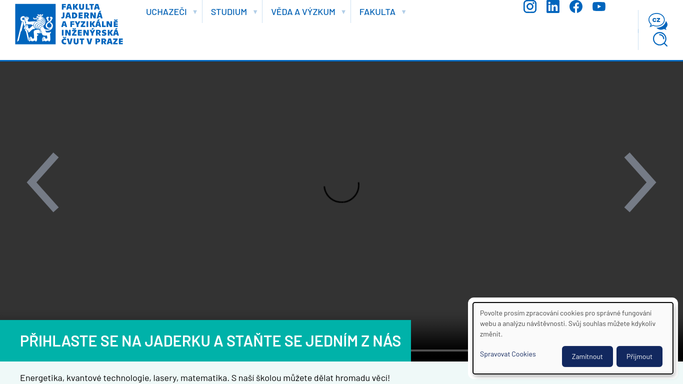Screen dimensions: 683x384
Task: Expand the Věda a výzkum dropdown arrow
Action: click(343, 12)
